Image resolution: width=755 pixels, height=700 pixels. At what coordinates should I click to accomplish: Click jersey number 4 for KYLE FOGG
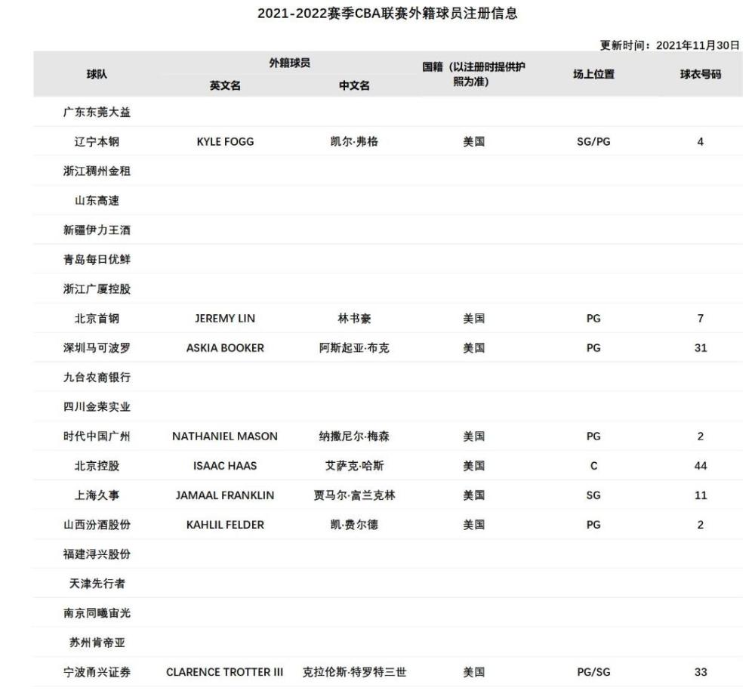[701, 141]
